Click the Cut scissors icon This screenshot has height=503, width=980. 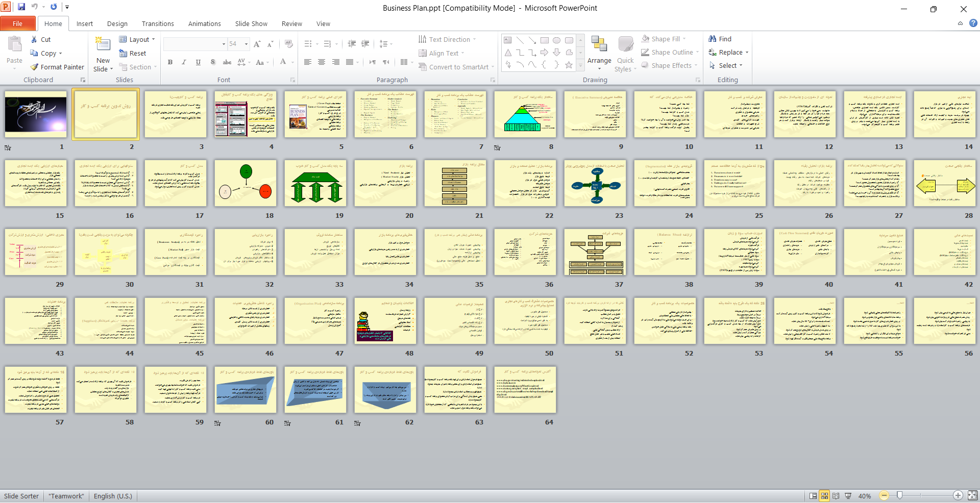(x=34, y=39)
